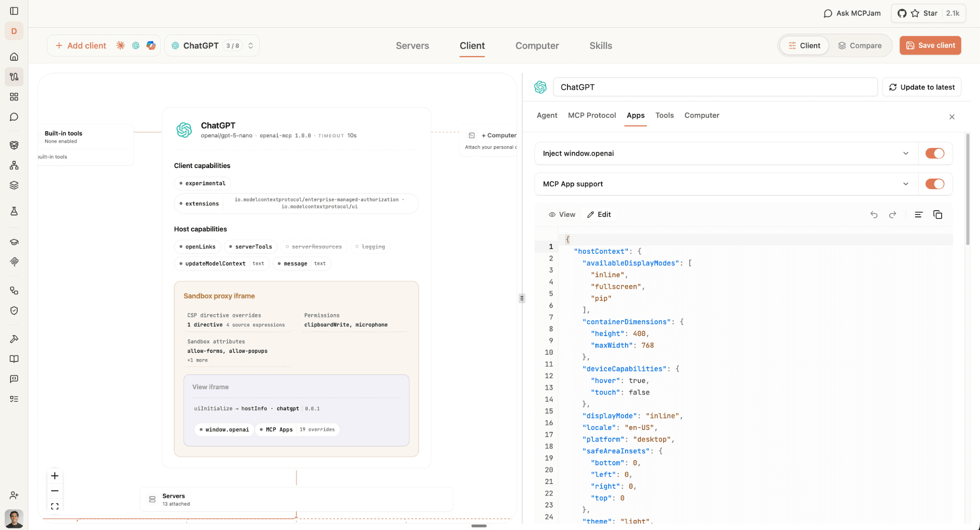The width and height of the screenshot is (980, 530).
Task: Click Ask MCPJam button
Action: (852, 13)
